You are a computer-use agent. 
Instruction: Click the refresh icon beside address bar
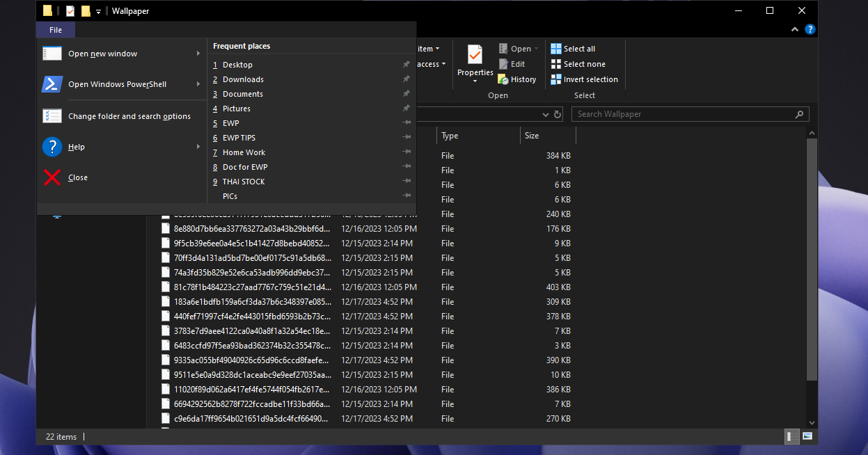(558, 114)
